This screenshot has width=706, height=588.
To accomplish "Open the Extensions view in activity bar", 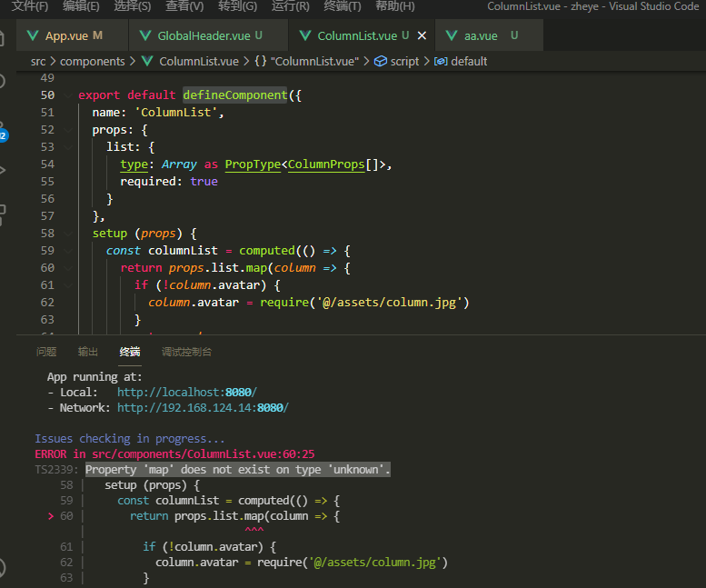I will coord(3,214).
